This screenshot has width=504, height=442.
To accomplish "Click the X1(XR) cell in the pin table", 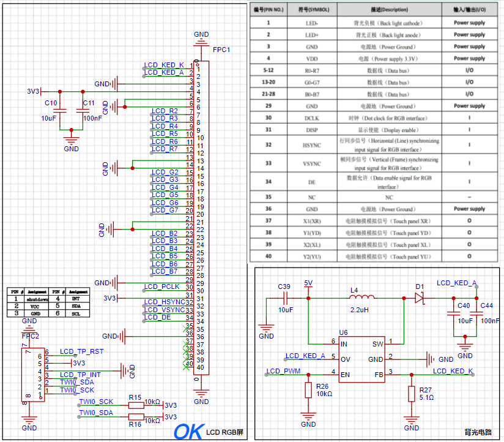I will tap(312, 222).
